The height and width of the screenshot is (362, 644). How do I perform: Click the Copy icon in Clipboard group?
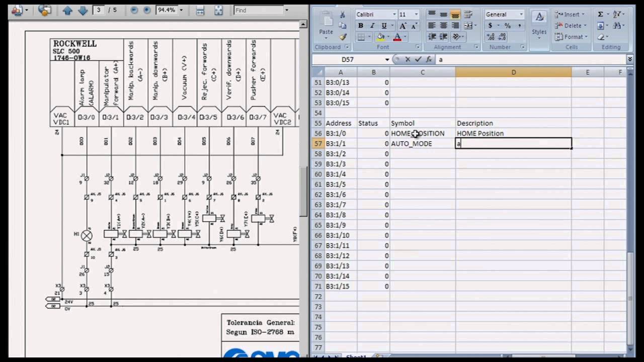343,26
